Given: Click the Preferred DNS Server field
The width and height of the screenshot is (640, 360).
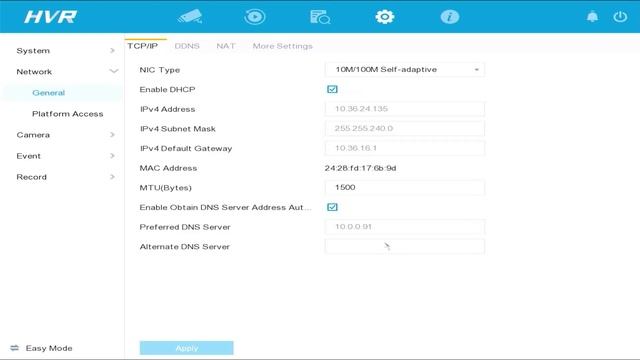Looking at the screenshot, I should click(404, 227).
